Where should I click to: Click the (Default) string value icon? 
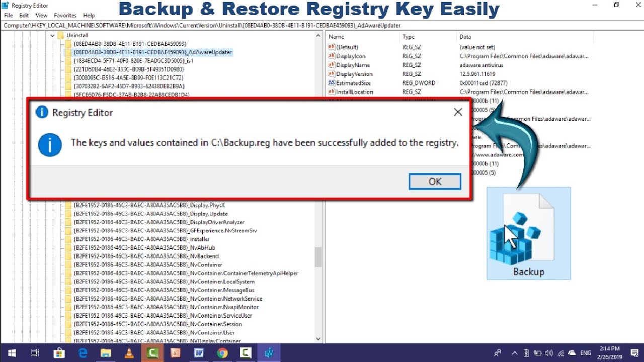coord(332,47)
